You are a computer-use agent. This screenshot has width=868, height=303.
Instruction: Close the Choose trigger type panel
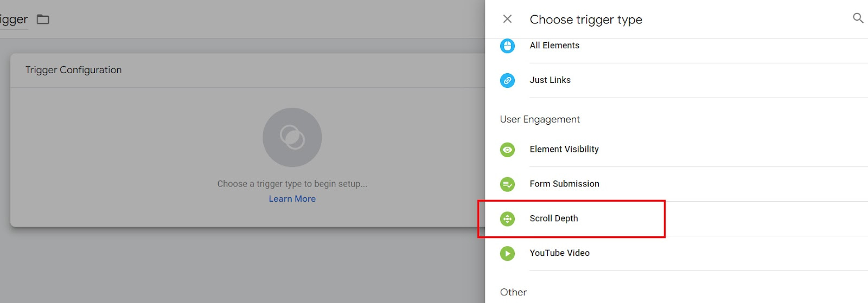(x=507, y=19)
